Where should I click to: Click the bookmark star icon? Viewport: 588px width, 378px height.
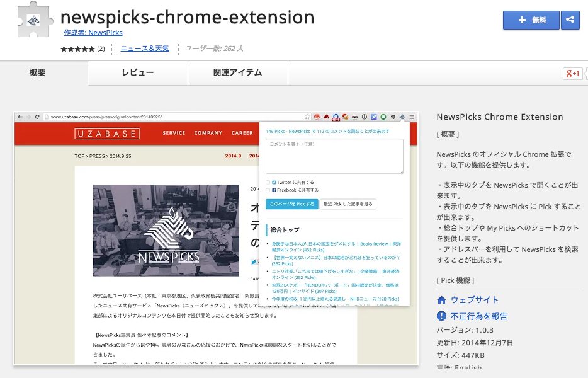(x=307, y=117)
